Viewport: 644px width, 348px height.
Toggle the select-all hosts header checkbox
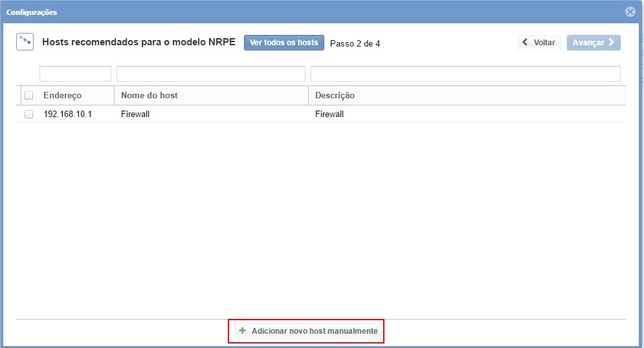(x=28, y=96)
